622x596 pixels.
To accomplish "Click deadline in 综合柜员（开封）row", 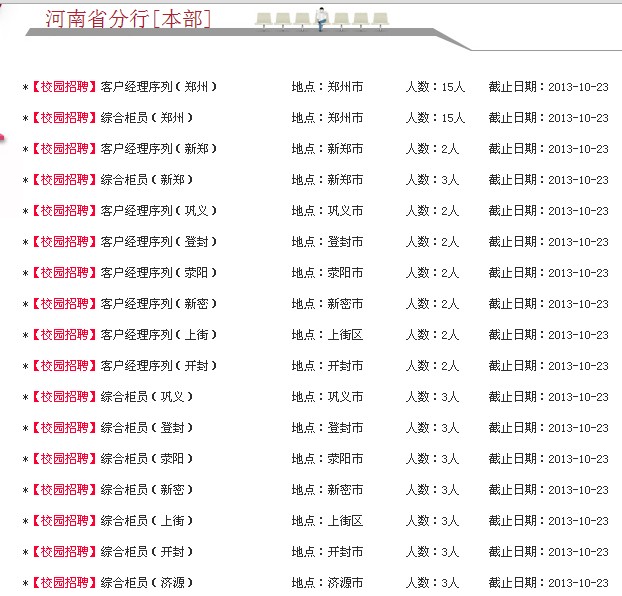I will (548, 551).
